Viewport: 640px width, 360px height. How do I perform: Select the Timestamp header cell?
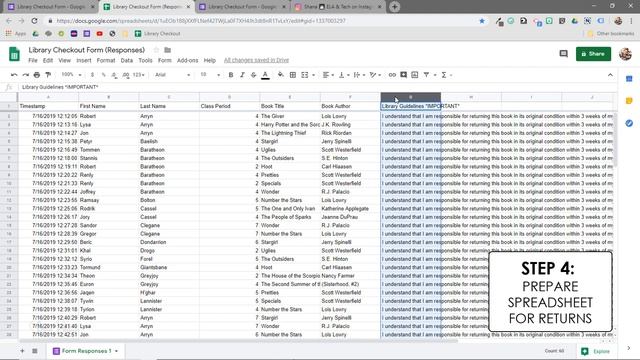click(48, 106)
